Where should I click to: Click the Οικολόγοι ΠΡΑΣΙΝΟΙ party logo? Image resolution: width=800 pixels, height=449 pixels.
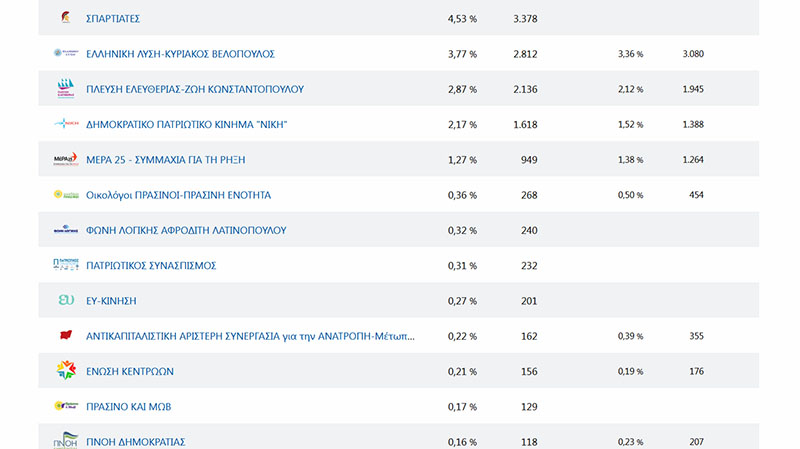point(65,194)
